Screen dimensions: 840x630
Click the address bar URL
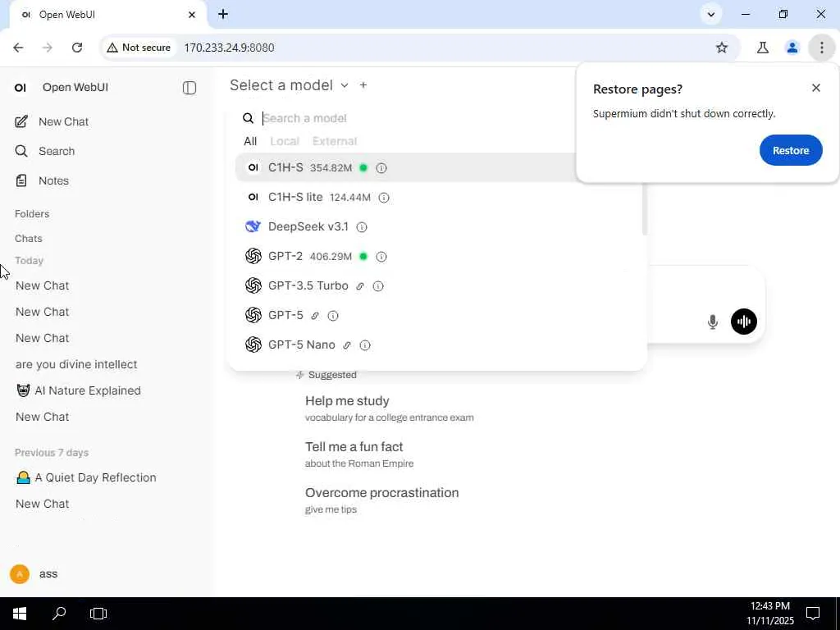(230, 48)
